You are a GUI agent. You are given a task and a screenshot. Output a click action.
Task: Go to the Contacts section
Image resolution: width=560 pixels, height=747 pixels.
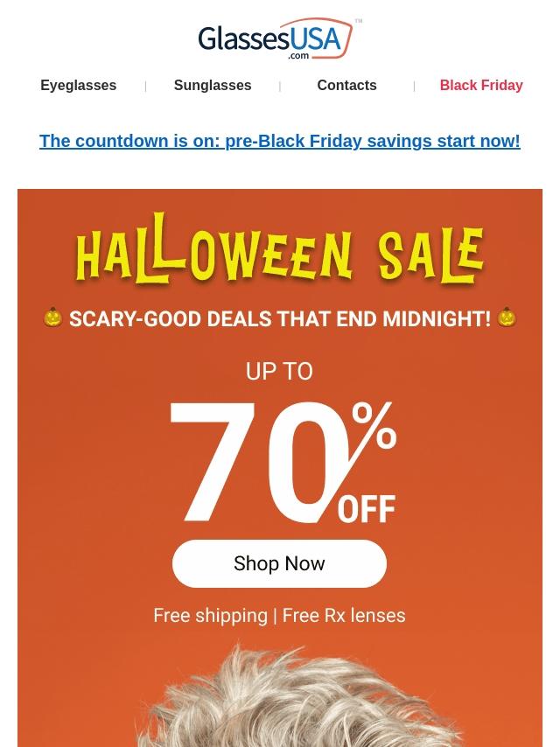tap(346, 86)
